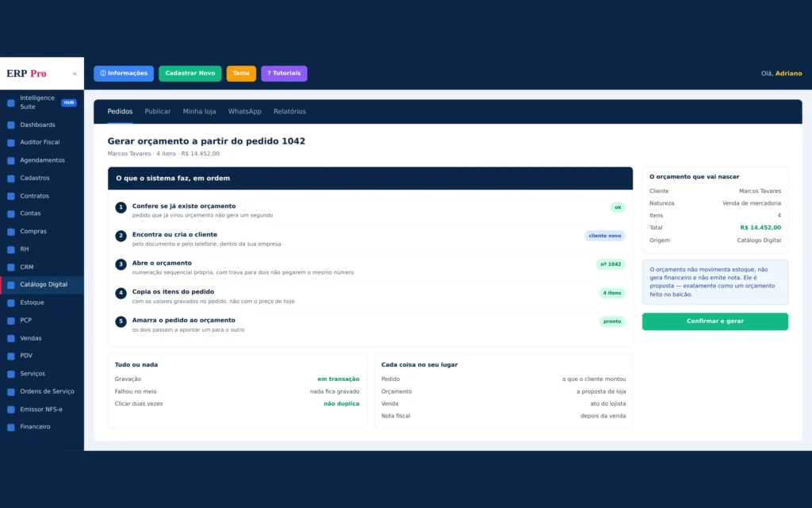Click the 'em transação' value
The width and height of the screenshot is (812, 508).
click(338, 379)
